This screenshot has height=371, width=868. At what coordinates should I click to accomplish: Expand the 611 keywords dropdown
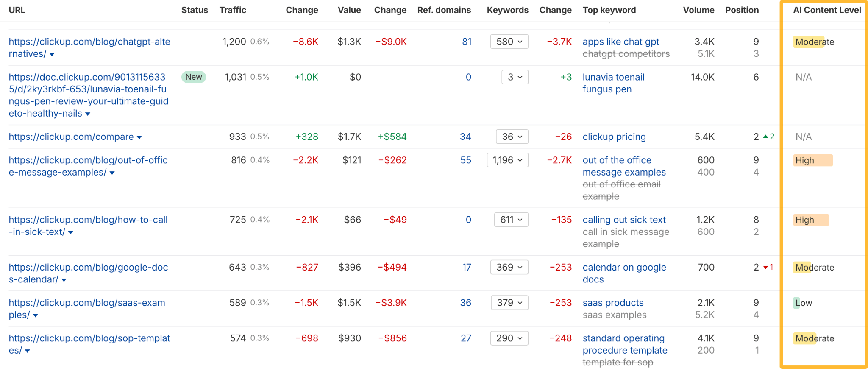(511, 220)
